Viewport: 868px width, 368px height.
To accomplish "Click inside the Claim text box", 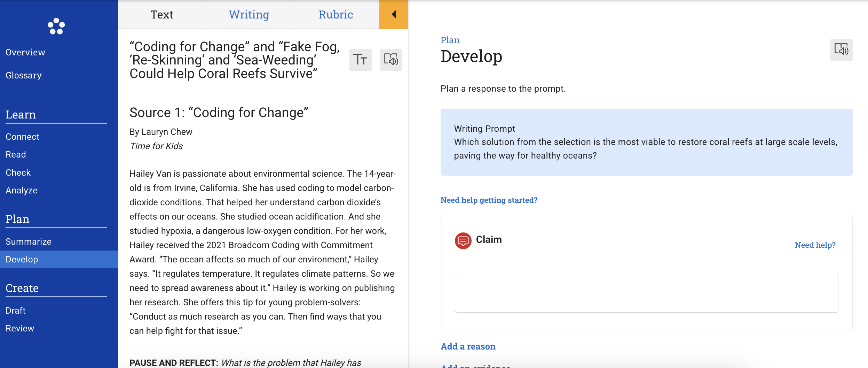I will tap(646, 293).
